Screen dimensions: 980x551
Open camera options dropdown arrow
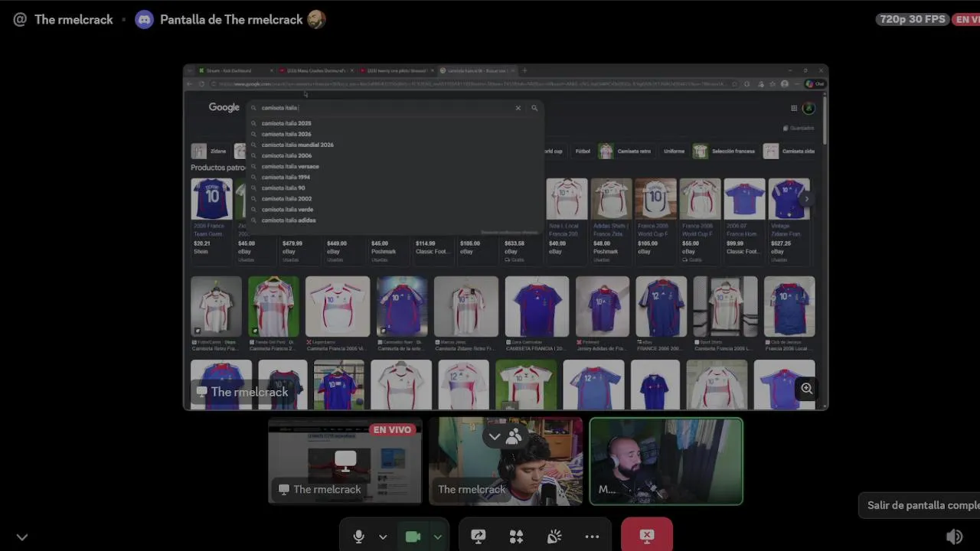tap(437, 536)
